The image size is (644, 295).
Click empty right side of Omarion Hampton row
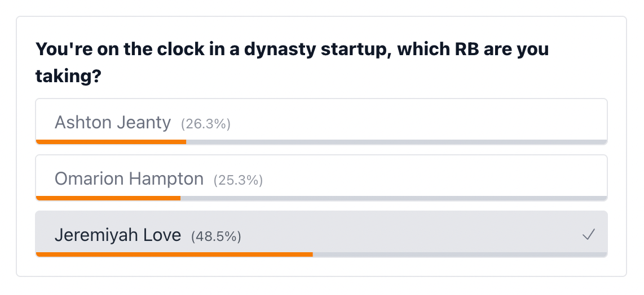click(479, 178)
